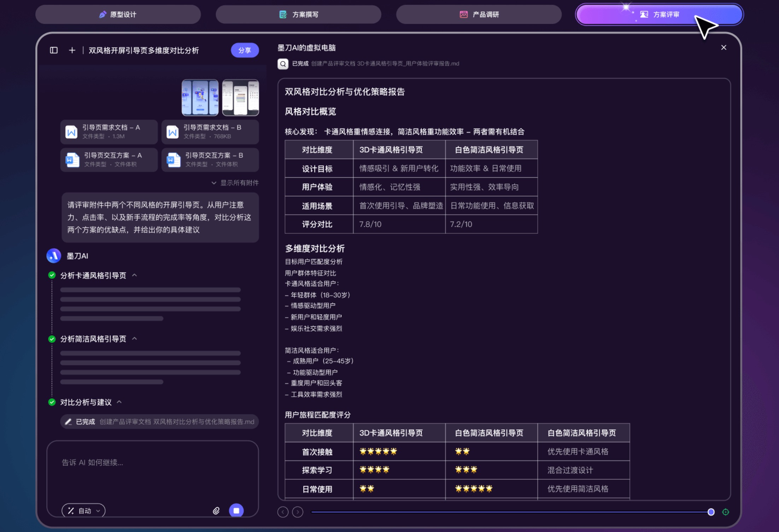Click the next page arrow in virtual computer
Viewport: 779px width, 532px height.
(298, 512)
